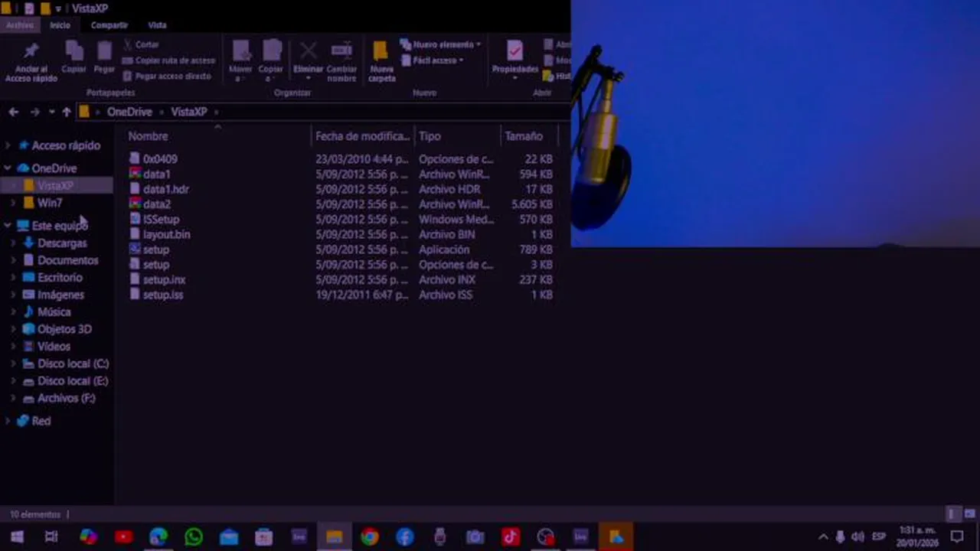
Task: Open the notification center icon
Action: (x=957, y=537)
